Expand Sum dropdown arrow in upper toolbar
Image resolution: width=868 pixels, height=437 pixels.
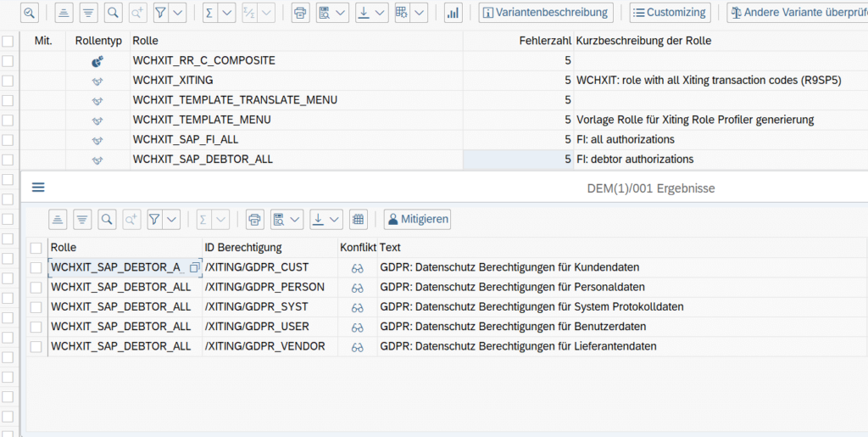(x=226, y=12)
